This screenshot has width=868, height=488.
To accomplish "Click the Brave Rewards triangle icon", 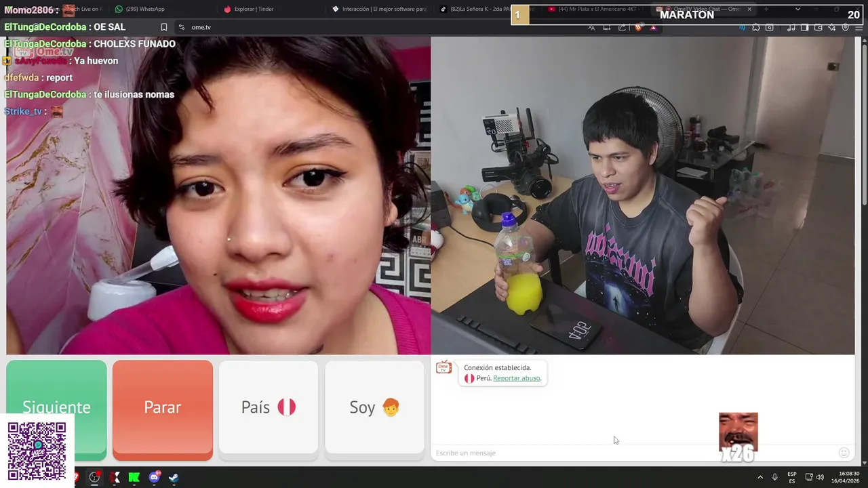I will point(653,27).
